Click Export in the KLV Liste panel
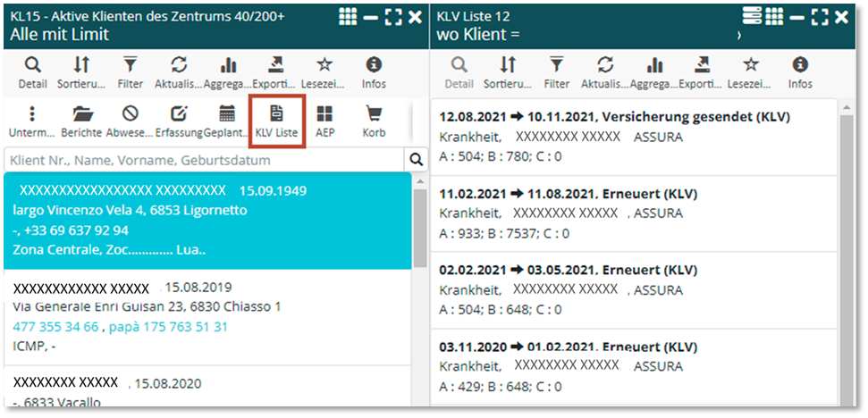Viewport: 868px width, 418px height. point(703,72)
